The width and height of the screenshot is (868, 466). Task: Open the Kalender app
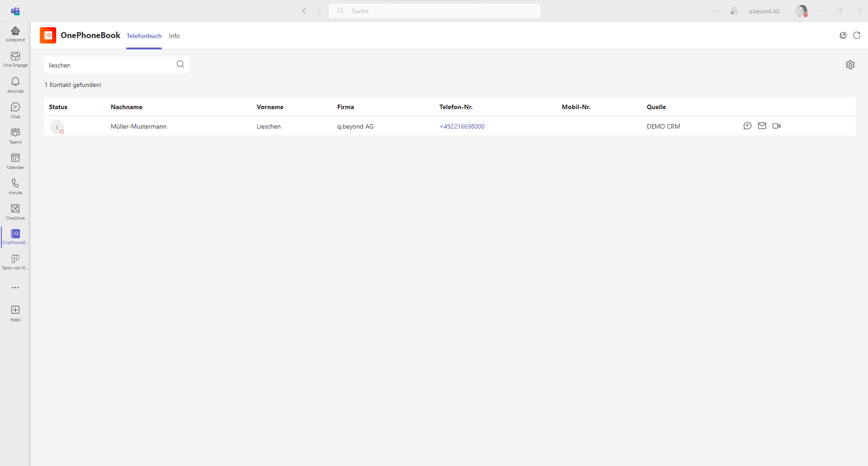pyautogui.click(x=15, y=161)
